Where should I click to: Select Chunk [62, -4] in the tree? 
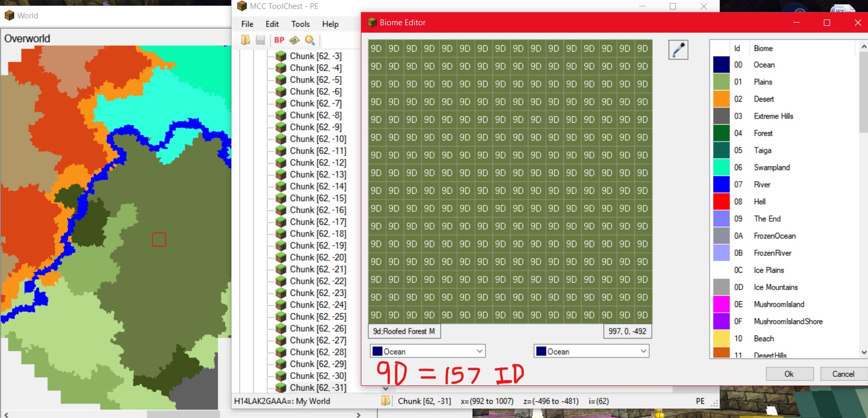coord(316,68)
